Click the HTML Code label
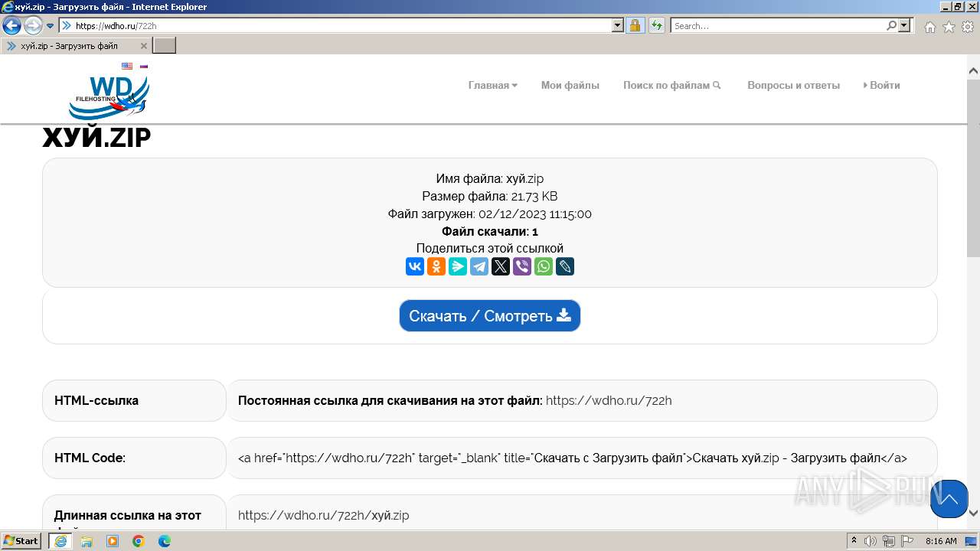The height and width of the screenshot is (551, 980). pos(90,458)
